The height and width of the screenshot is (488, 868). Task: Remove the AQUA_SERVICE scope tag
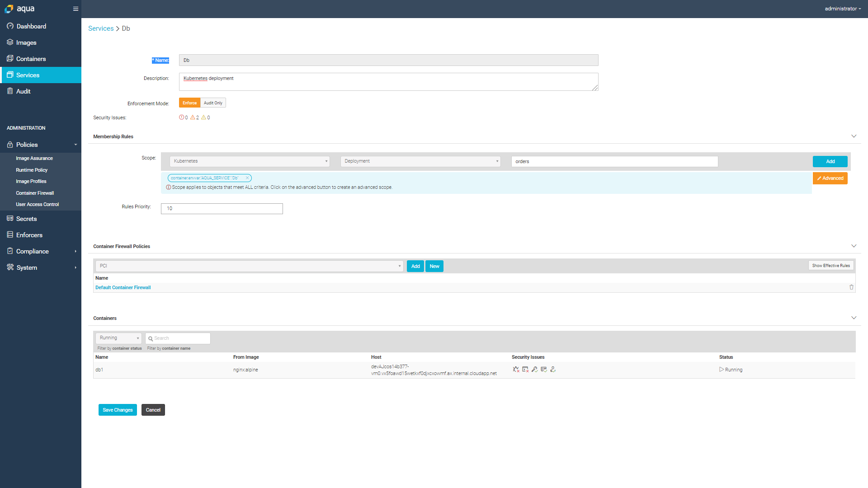[247, 178]
